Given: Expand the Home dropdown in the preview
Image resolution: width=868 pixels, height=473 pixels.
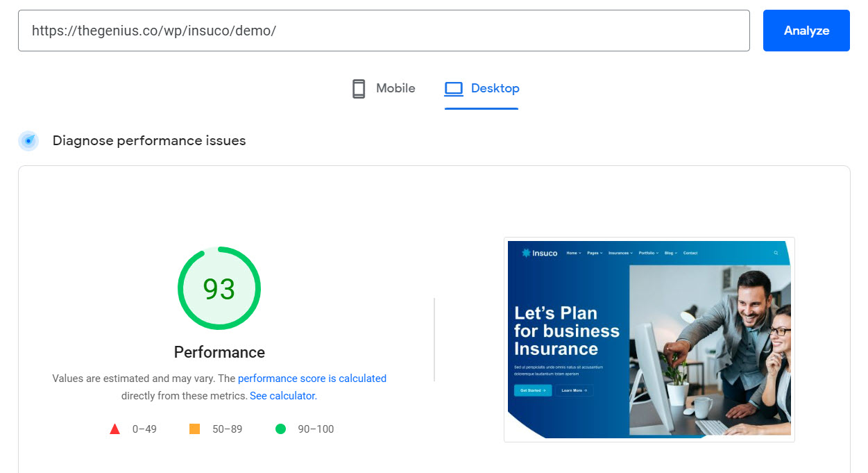Looking at the screenshot, I should [573, 254].
